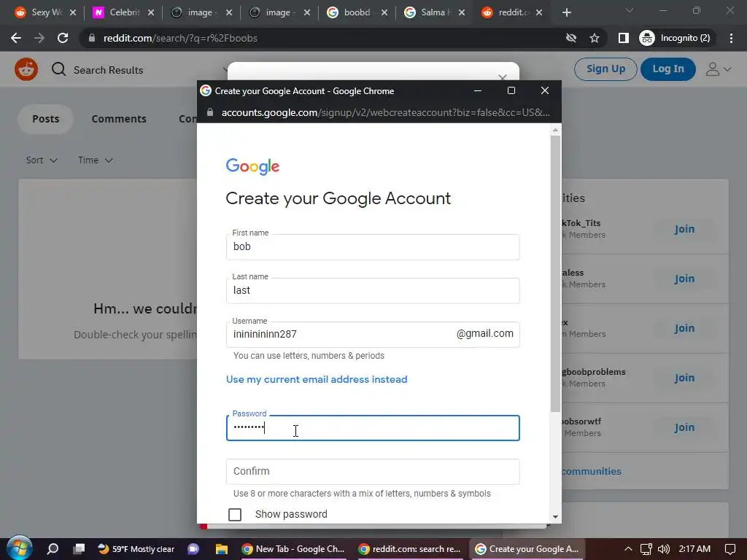747x560 pixels.
Task: Click the clock showing 2:17 AM
Action: pos(694,549)
